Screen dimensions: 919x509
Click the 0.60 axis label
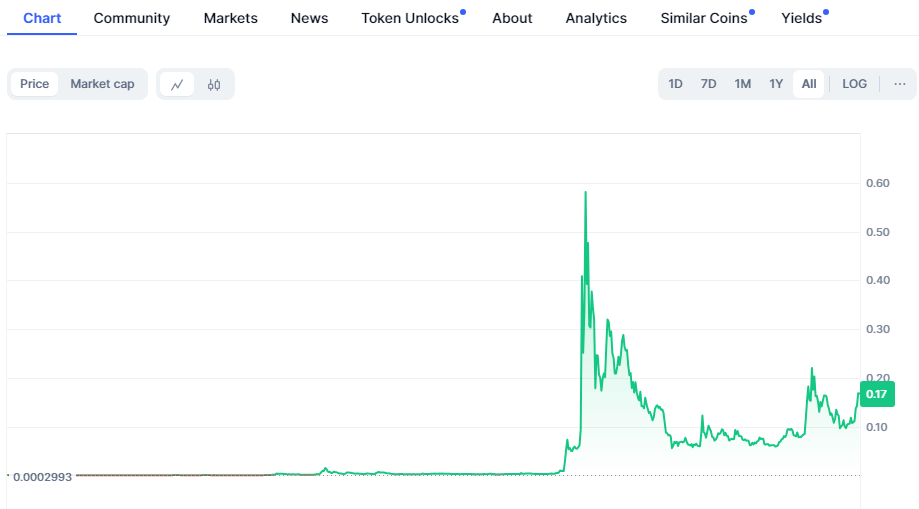[x=877, y=183]
